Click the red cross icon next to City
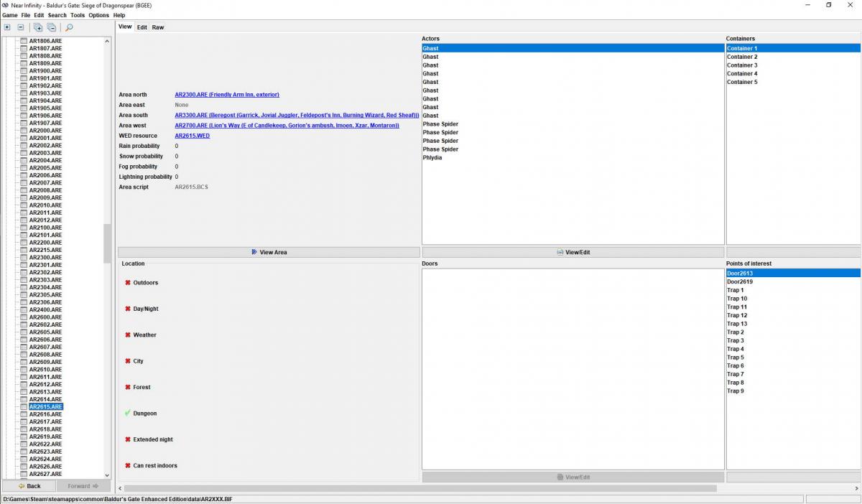862x504 pixels. 128,361
